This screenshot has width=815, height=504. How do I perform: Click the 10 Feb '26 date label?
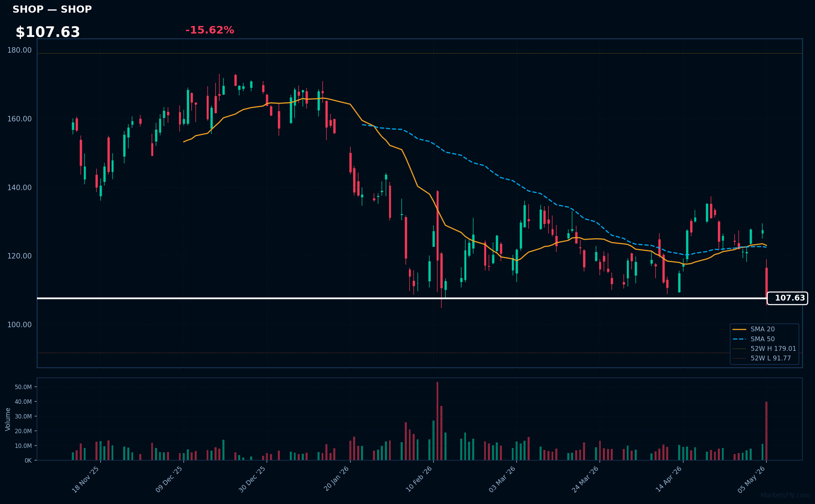pyautogui.click(x=419, y=479)
